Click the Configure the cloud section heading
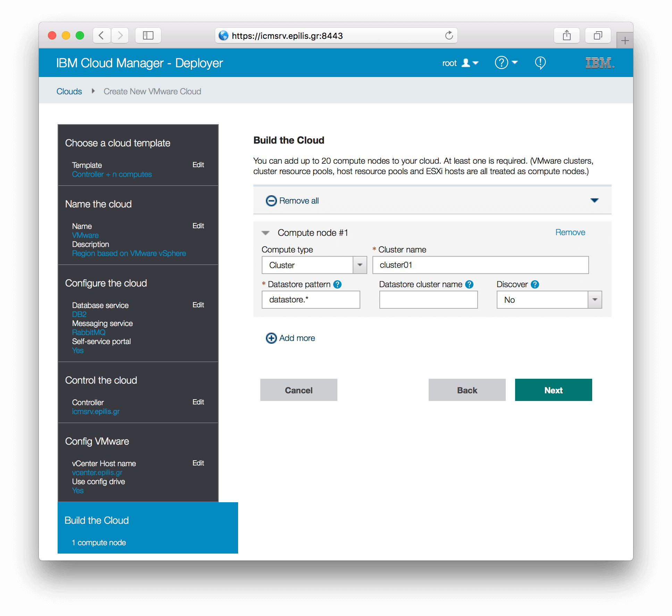The image size is (672, 616). tap(106, 283)
